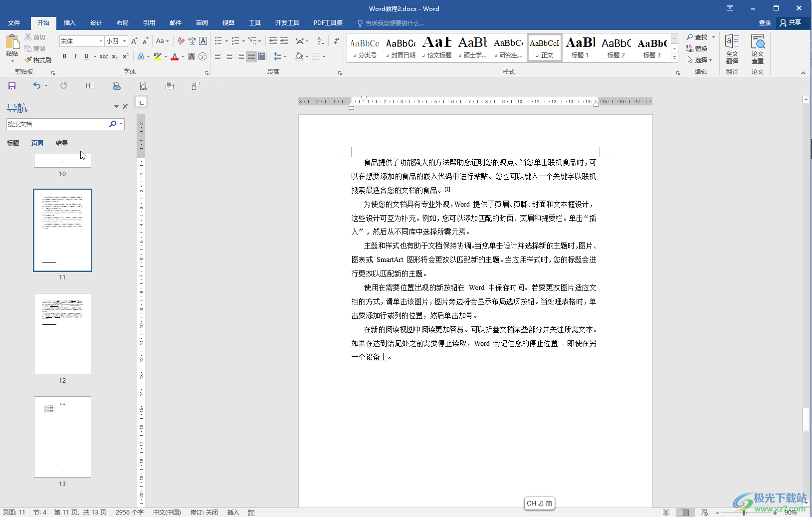The height and width of the screenshot is (517, 812).
Task: Click the Decrease Font Size icon
Action: tap(145, 41)
